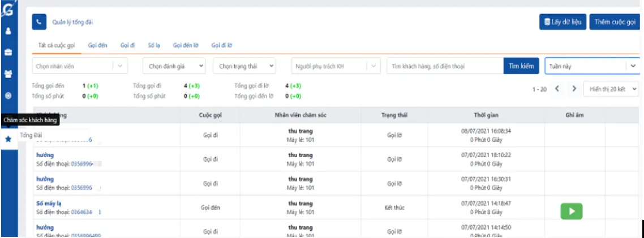Click the Thời gian column header
Image resolution: width=644 pixels, height=238 pixels.
tap(486, 115)
